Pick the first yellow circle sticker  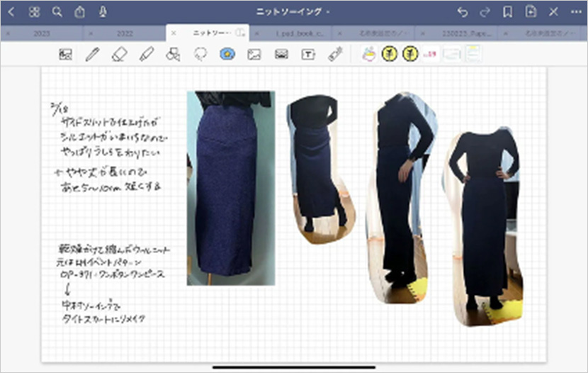(390, 54)
